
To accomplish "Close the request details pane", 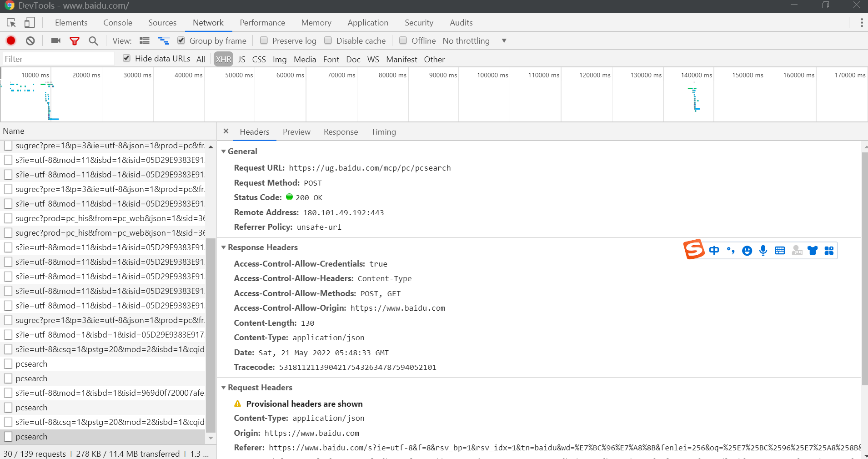I will click(226, 131).
